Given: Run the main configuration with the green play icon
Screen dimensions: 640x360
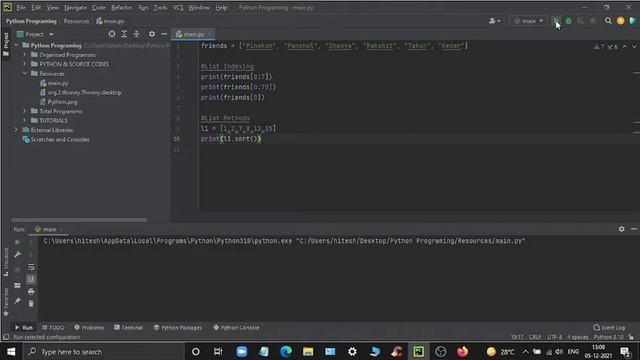Looking at the screenshot, I should click(x=556, y=20).
